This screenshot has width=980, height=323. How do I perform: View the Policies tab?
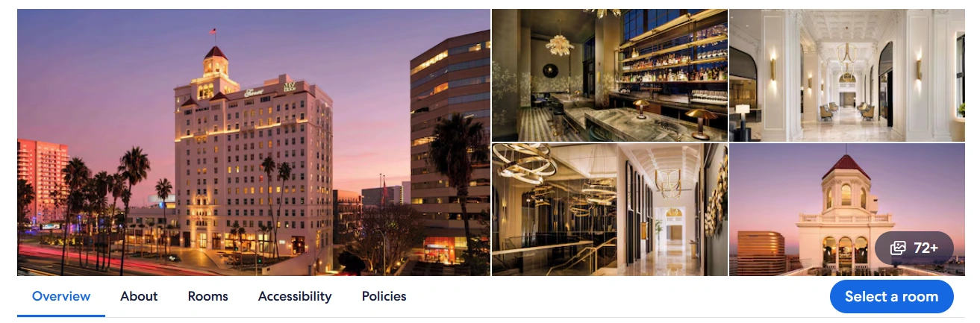click(x=384, y=296)
